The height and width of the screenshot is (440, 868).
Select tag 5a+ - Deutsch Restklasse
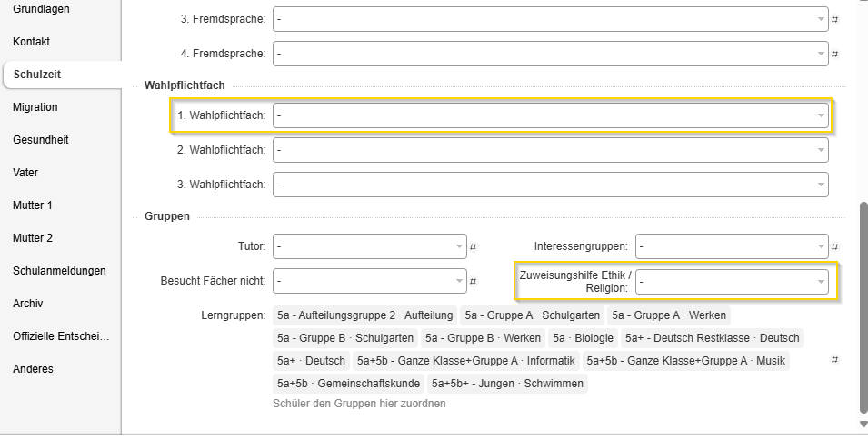click(x=712, y=338)
